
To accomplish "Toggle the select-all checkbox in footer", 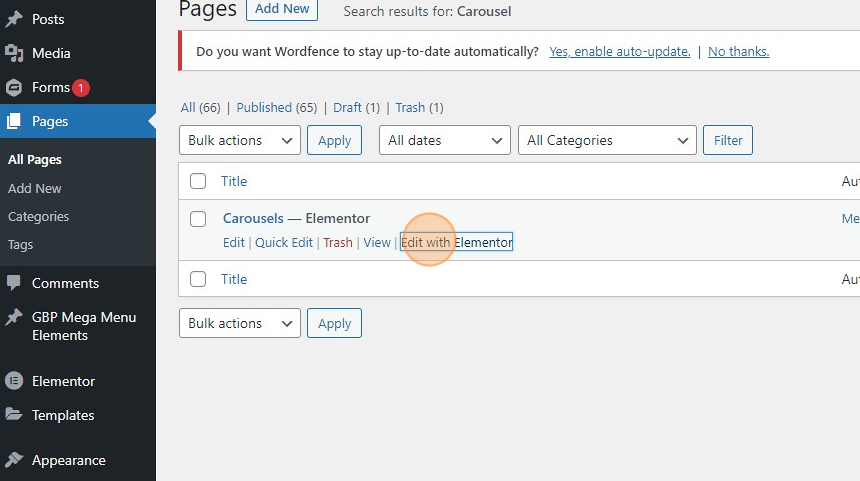I will [x=198, y=279].
